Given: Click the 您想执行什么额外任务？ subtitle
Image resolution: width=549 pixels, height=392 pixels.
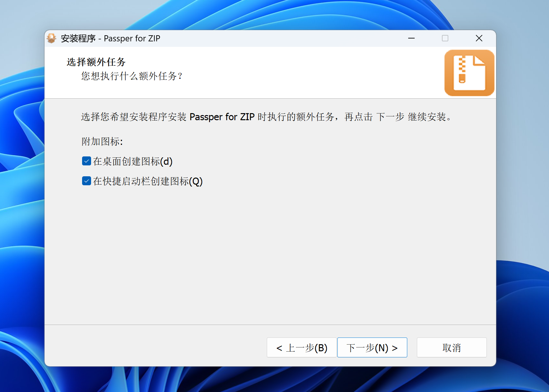Looking at the screenshot, I should 132,76.
